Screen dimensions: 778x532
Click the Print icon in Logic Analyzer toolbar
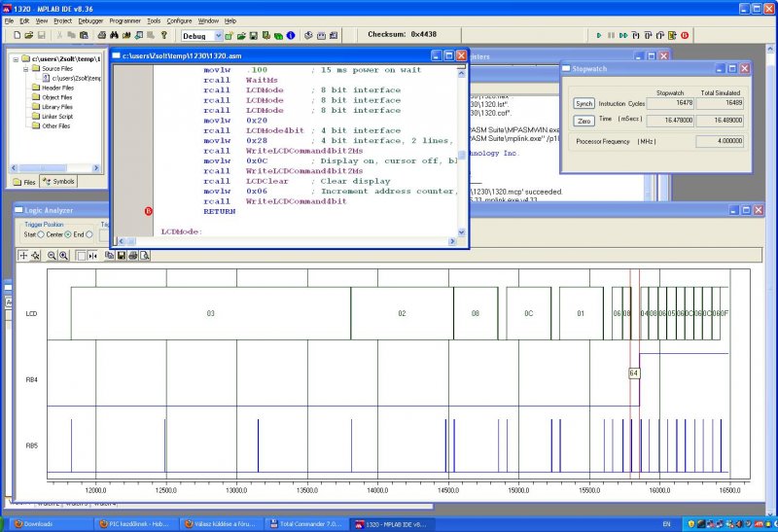click(131, 255)
